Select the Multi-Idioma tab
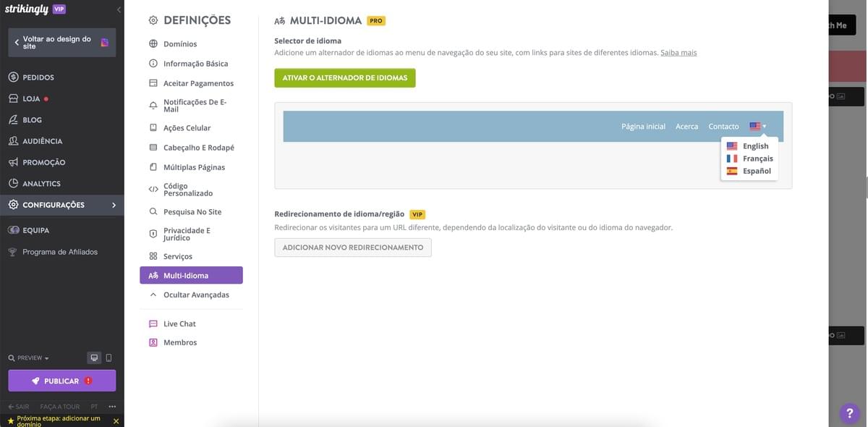 191,275
